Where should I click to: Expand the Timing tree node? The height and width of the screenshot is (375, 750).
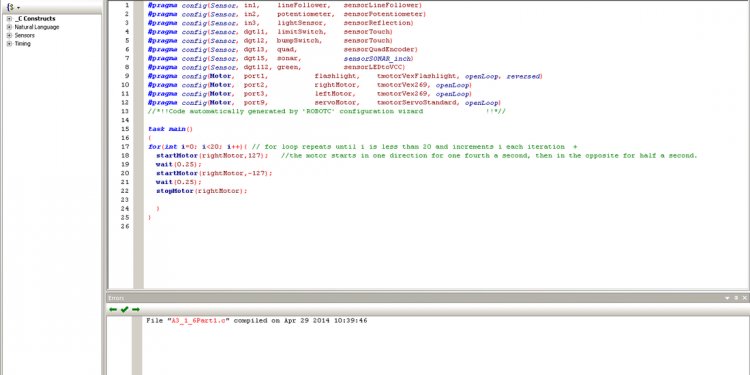[x=9, y=44]
